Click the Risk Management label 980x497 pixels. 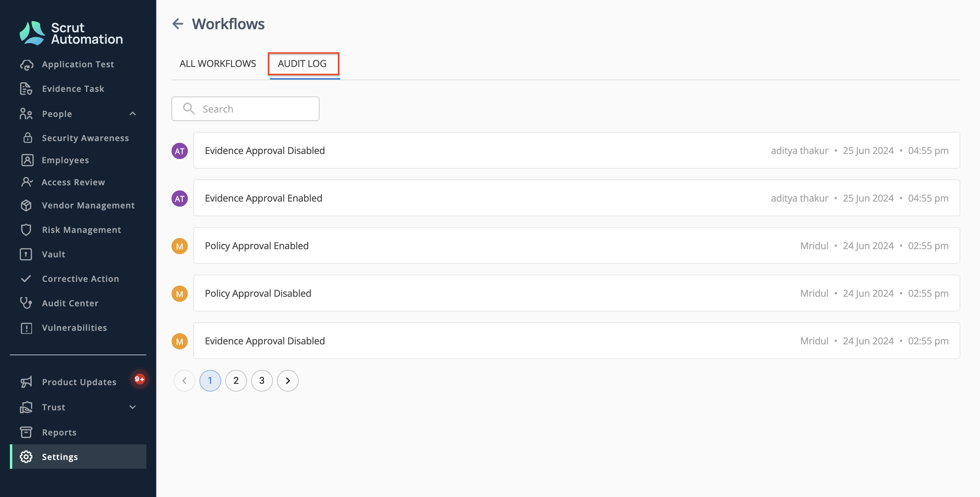pyautogui.click(x=81, y=229)
